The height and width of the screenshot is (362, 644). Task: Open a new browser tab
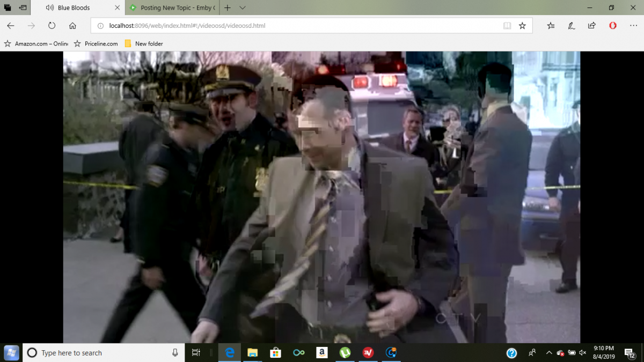(x=228, y=8)
